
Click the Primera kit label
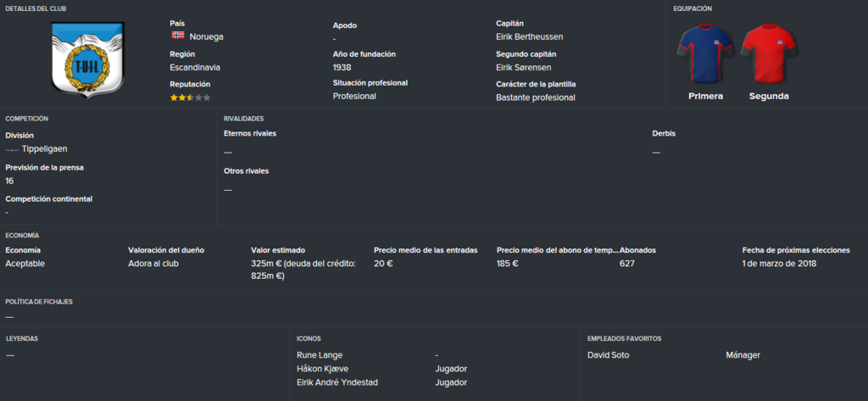(705, 96)
